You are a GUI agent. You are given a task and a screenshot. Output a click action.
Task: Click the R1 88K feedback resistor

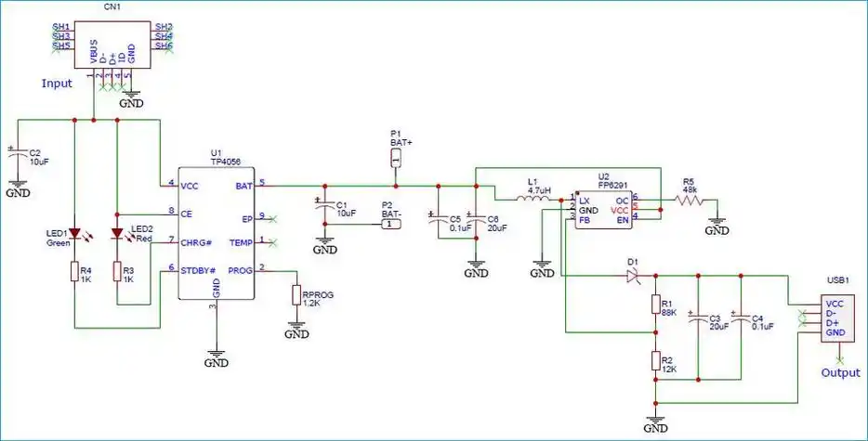(655, 305)
